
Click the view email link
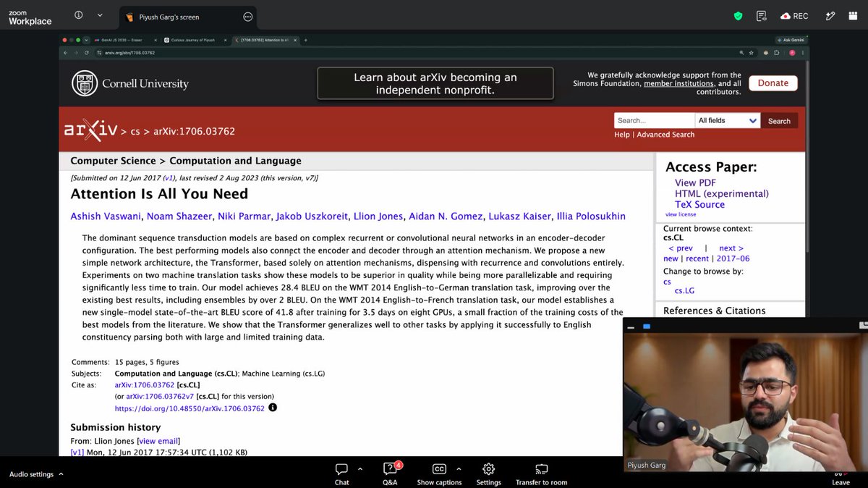pyautogui.click(x=158, y=441)
